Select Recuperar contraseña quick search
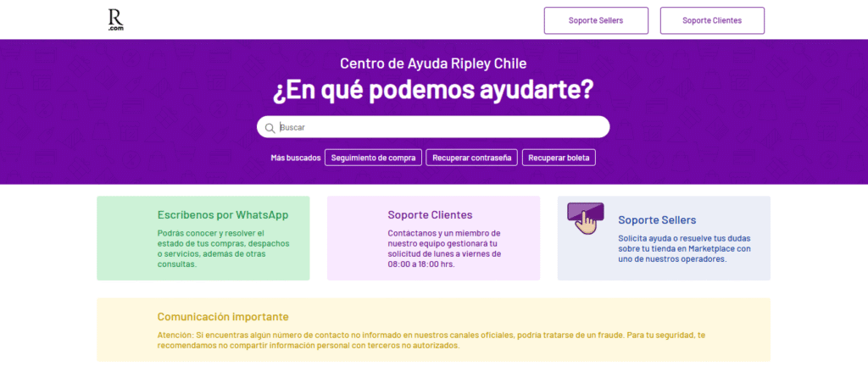The image size is (868, 383). pos(471,158)
